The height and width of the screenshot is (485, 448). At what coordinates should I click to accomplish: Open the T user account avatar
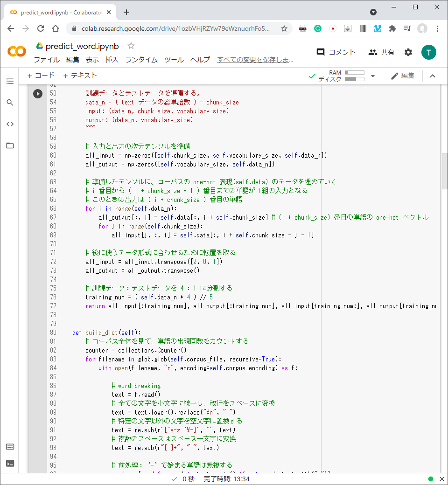coord(429,52)
